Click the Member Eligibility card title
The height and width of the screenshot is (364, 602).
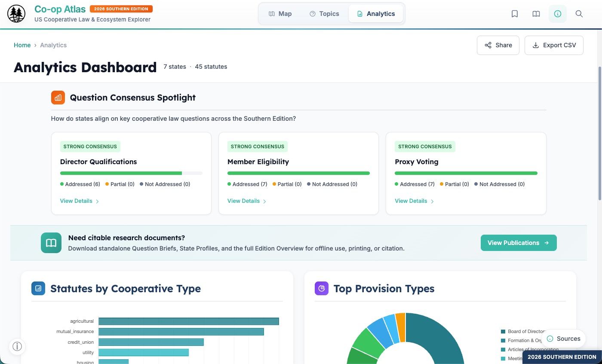pos(258,162)
